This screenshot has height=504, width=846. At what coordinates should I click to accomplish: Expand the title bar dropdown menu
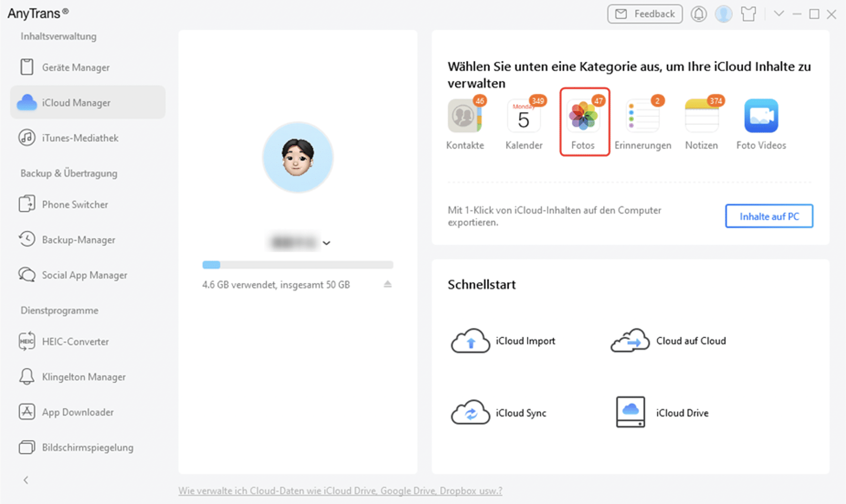click(779, 14)
